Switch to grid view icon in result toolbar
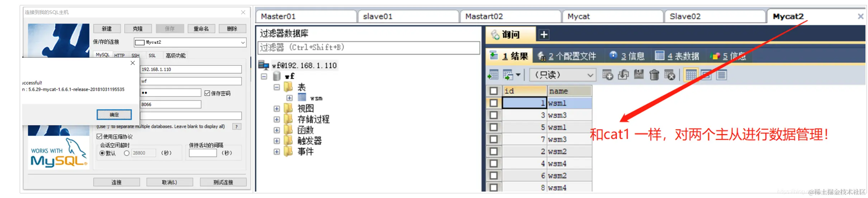 click(x=691, y=75)
